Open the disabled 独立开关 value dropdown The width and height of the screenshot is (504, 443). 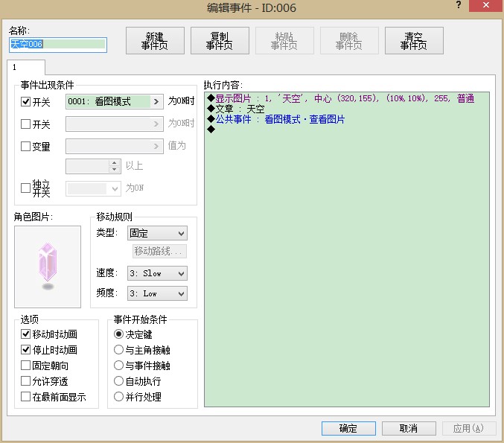tap(93, 188)
